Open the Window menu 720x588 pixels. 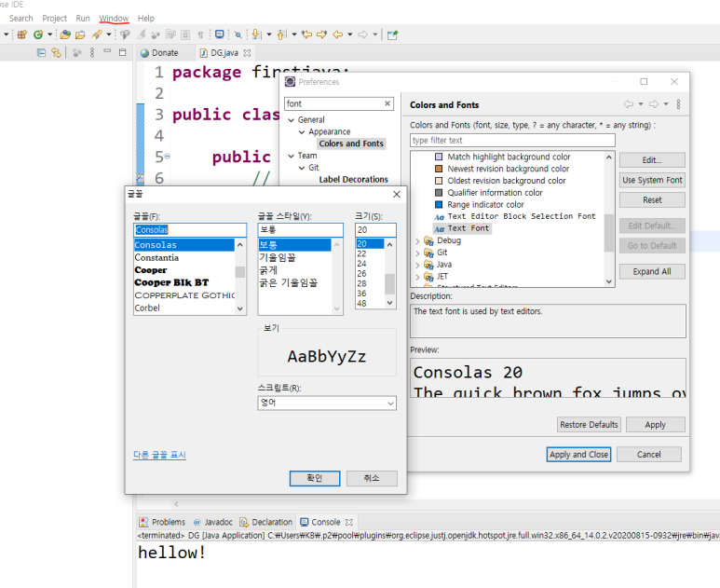(114, 19)
